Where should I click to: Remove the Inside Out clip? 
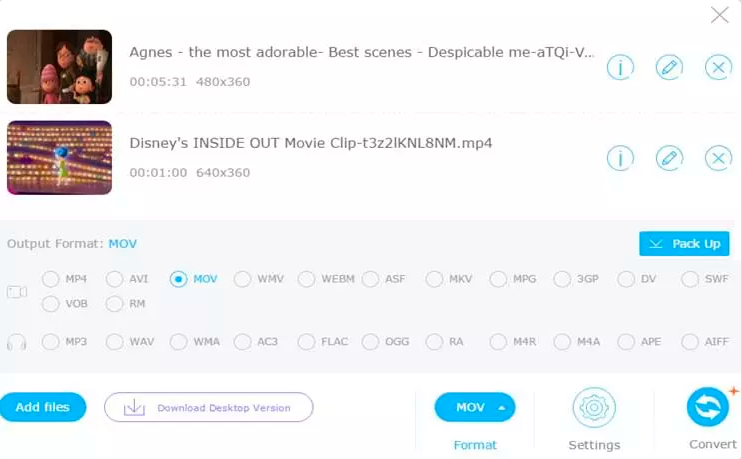pyautogui.click(x=718, y=158)
